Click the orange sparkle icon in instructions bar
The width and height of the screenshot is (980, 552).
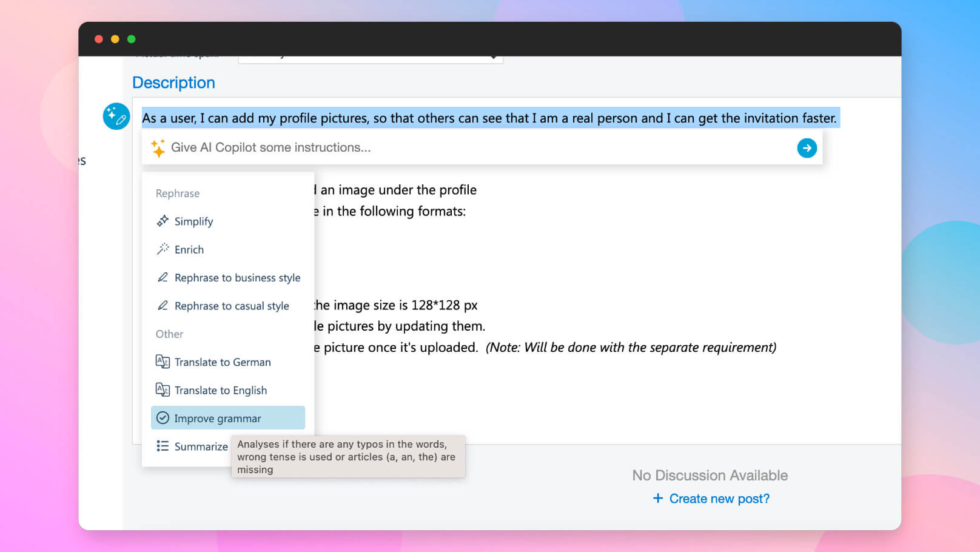(x=158, y=148)
